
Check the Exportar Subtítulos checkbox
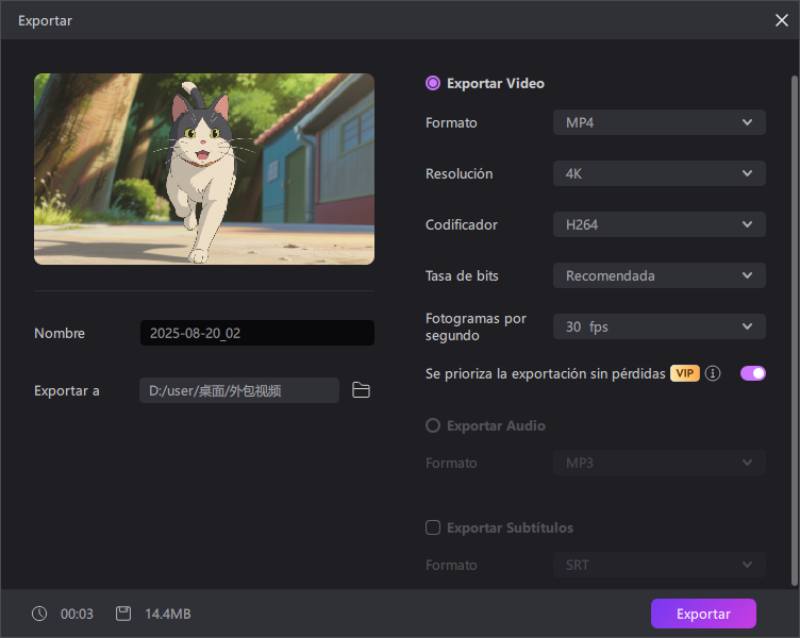pyautogui.click(x=432, y=527)
